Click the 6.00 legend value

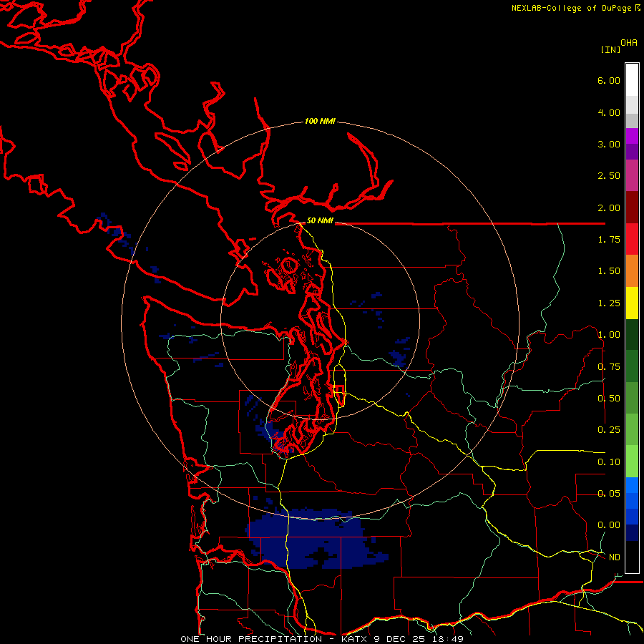609,80
